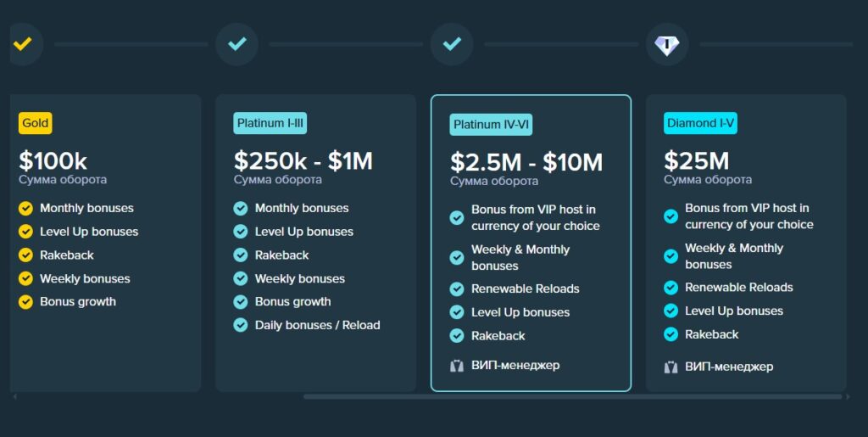Click the diamond icon above Diamond I-V

667,44
